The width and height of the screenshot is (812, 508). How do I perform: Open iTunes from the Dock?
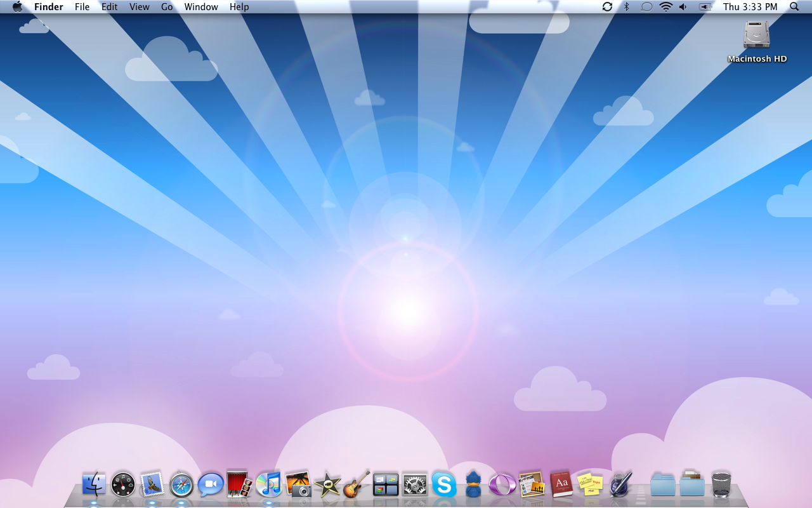[x=269, y=485]
